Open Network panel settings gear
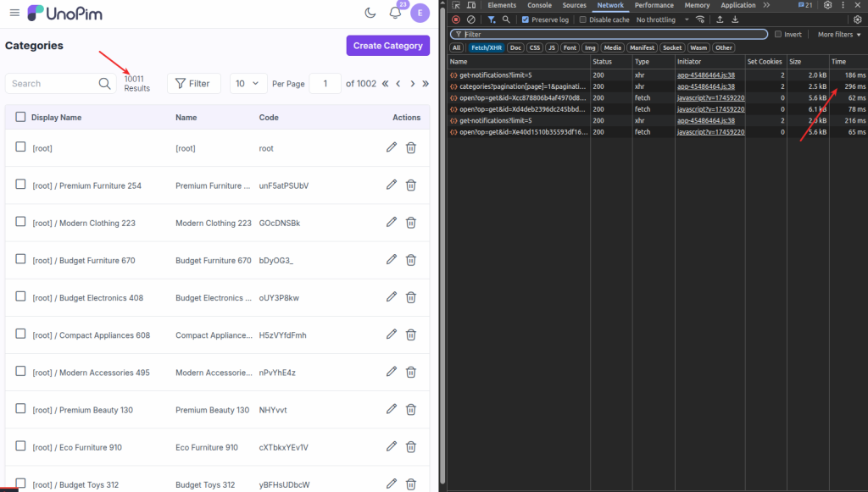The width and height of the screenshot is (868, 492). click(x=858, y=19)
